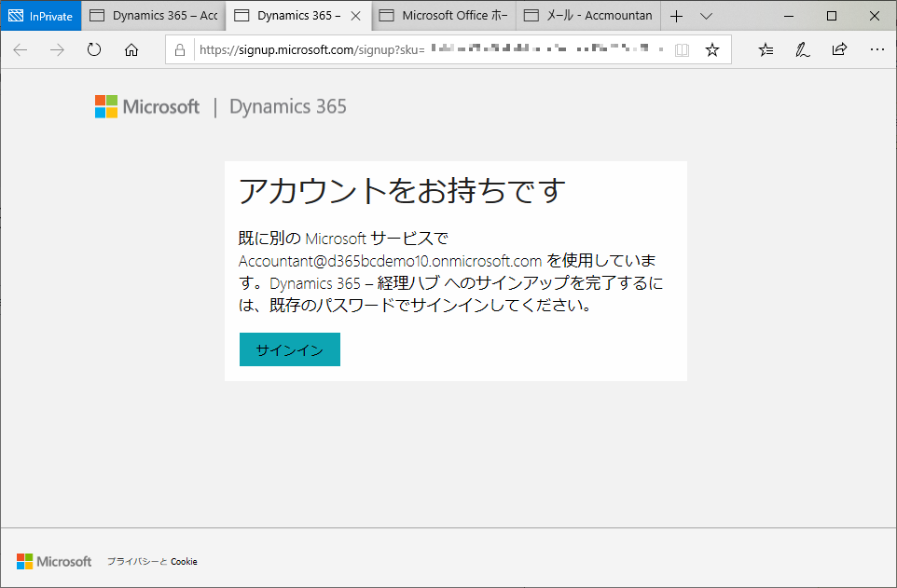Go back to the previous page
Image resolution: width=897 pixels, height=588 pixels.
tap(21, 50)
